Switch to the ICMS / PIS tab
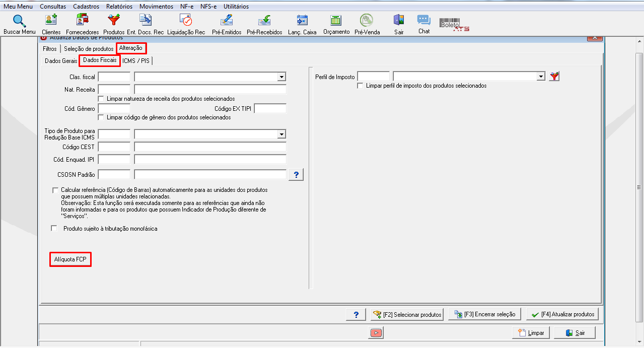Image resolution: width=644 pixels, height=348 pixels. (136, 60)
